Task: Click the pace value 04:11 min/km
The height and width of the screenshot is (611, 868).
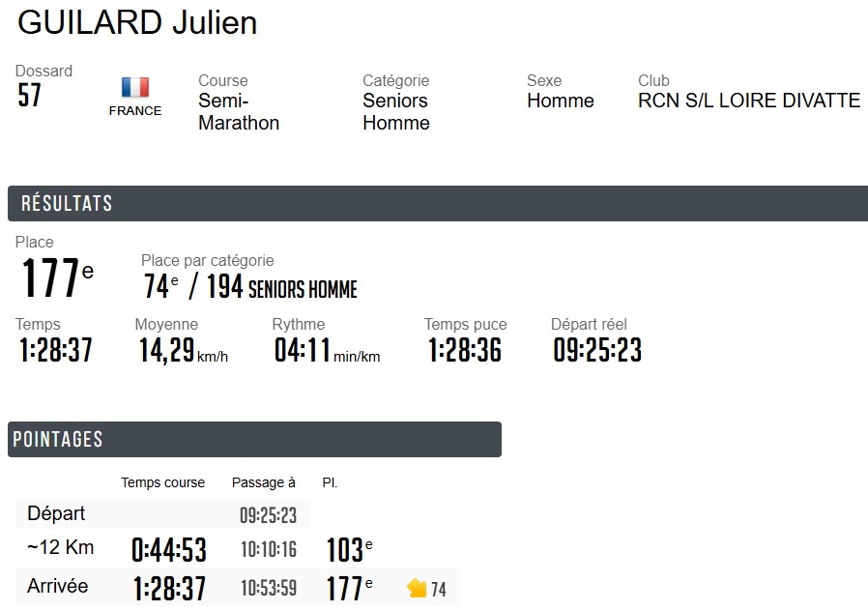Action: pos(326,350)
